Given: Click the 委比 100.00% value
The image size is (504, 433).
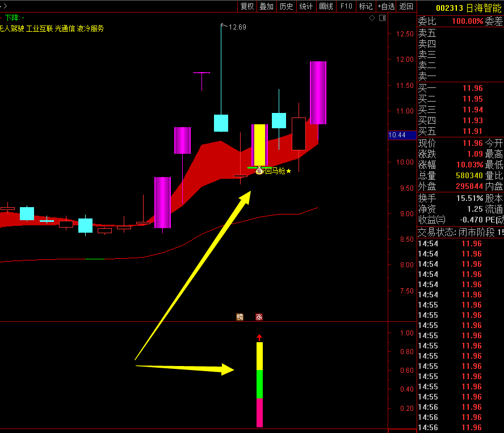Looking at the screenshot, I should click(467, 21).
